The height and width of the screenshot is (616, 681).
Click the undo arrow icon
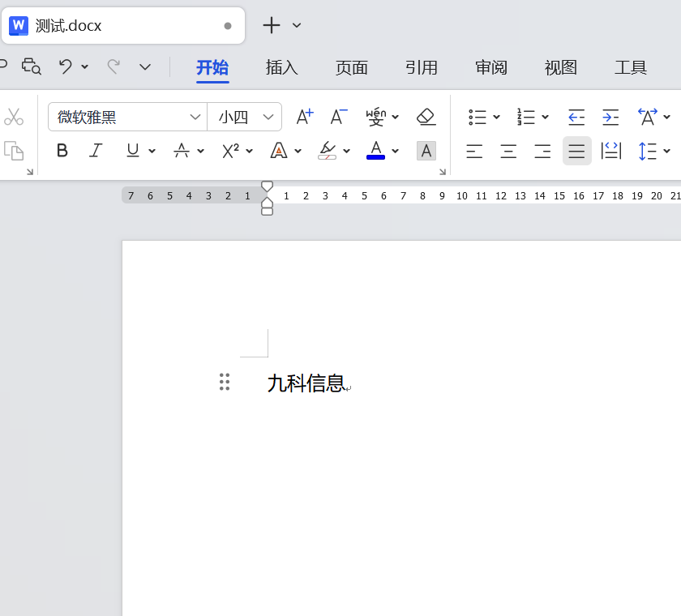(x=66, y=66)
